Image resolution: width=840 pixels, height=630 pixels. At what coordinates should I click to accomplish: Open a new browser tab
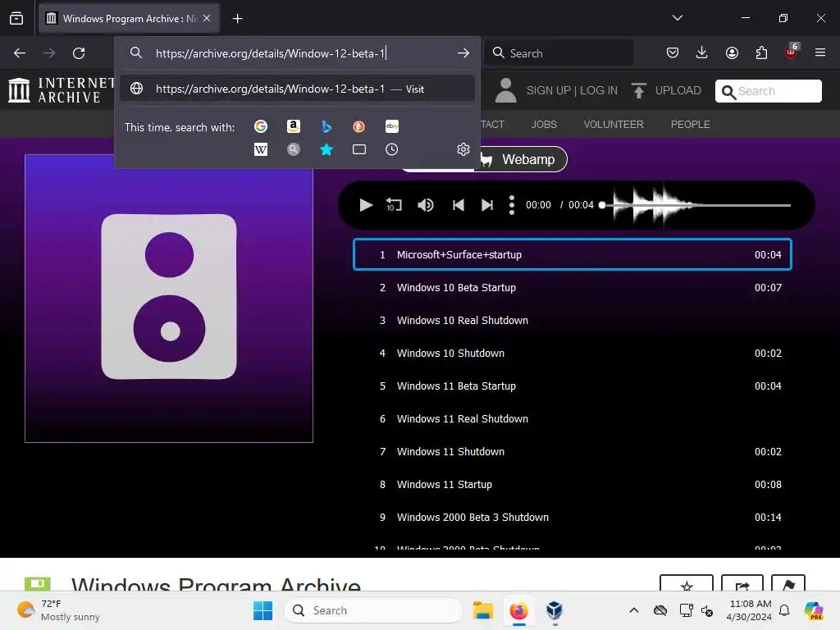point(237,19)
